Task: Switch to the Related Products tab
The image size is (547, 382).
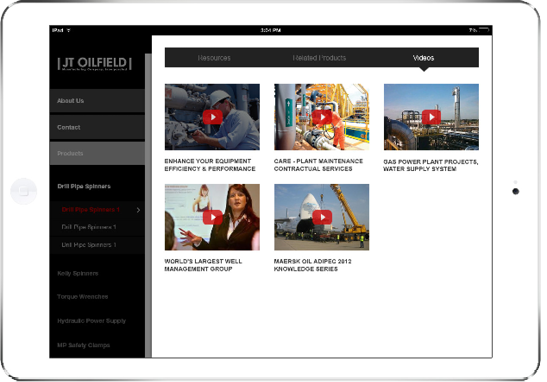Action: (x=319, y=58)
